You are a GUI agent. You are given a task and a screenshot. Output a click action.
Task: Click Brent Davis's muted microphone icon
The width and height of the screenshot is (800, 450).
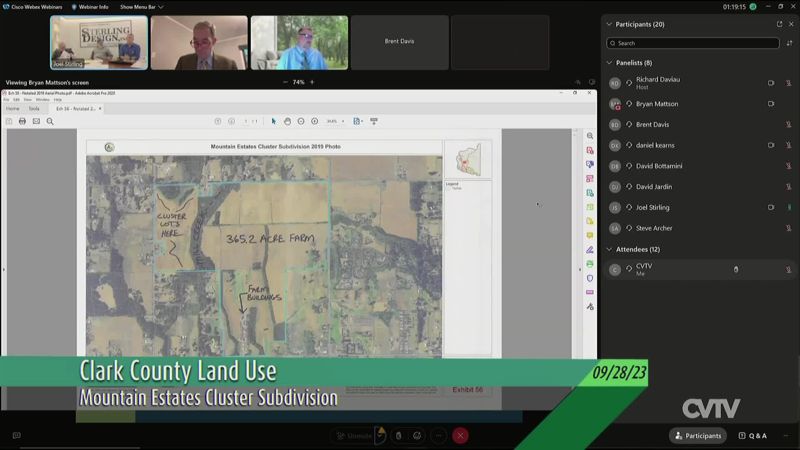click(x=788, y=124)
